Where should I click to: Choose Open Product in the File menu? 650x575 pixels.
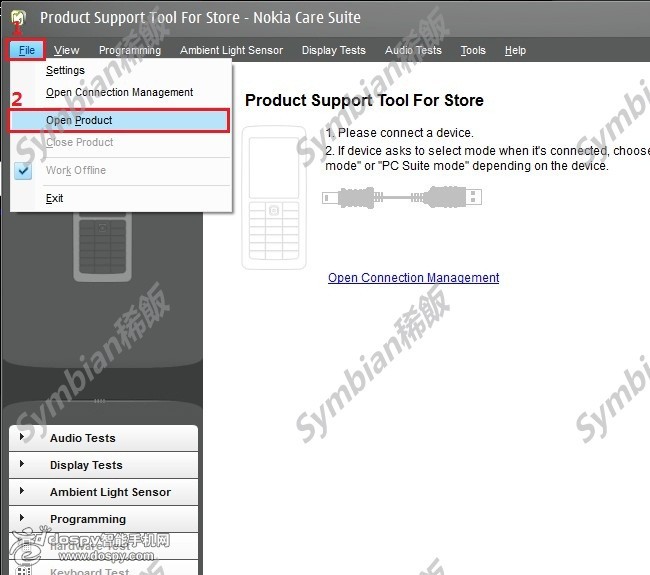[79, 120]
